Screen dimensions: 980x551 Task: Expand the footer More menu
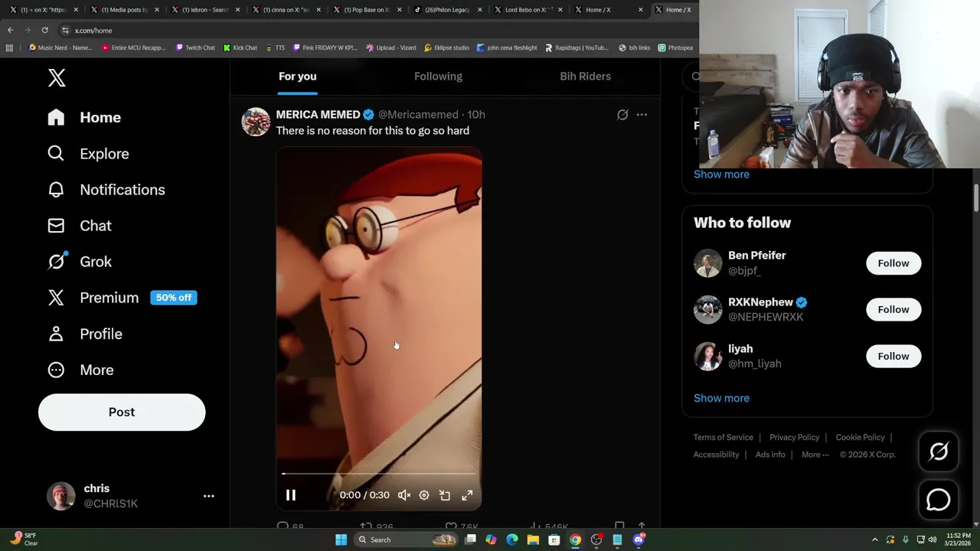815,455
